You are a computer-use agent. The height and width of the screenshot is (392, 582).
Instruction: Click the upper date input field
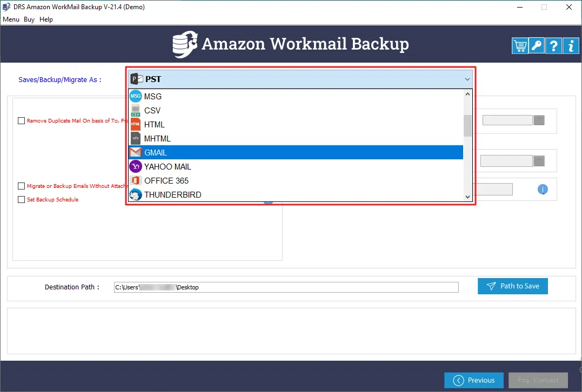507,120
